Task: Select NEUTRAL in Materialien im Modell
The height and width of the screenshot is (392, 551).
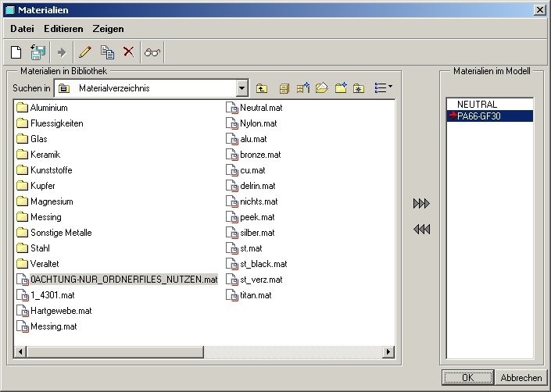Action: [x=489, y=104]
